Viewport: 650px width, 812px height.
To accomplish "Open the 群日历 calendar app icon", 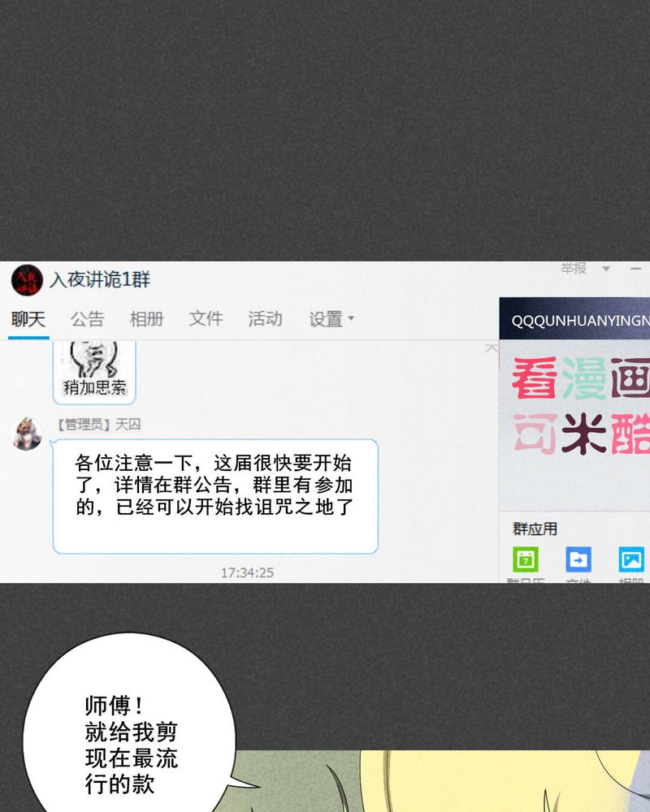I will pos(524,559).
